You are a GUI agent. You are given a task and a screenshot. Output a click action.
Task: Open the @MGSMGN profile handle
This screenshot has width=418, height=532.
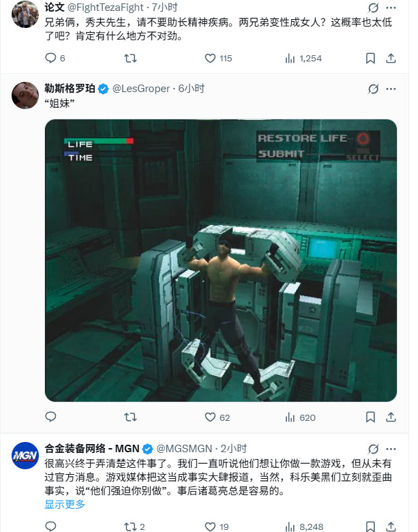tap(184, 449)
